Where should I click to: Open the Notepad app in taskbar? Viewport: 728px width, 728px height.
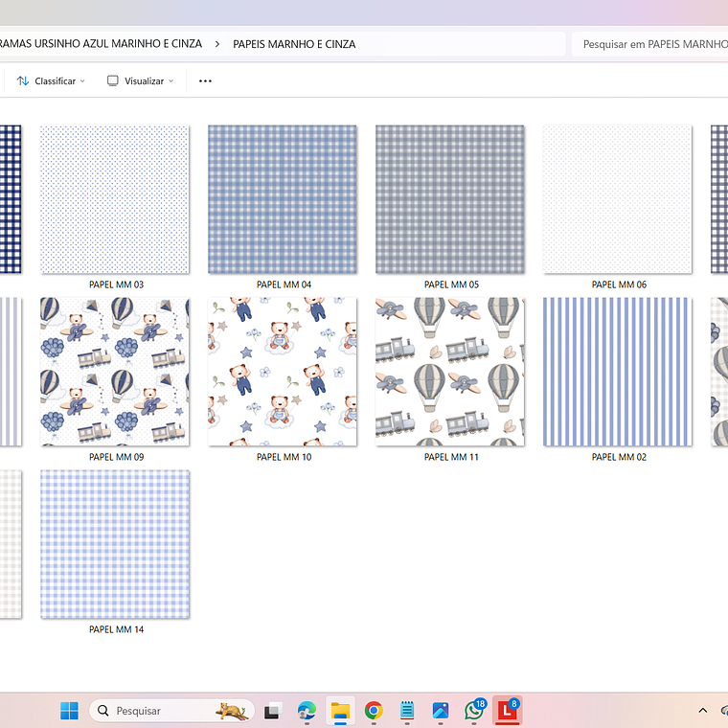pos(407,711)
